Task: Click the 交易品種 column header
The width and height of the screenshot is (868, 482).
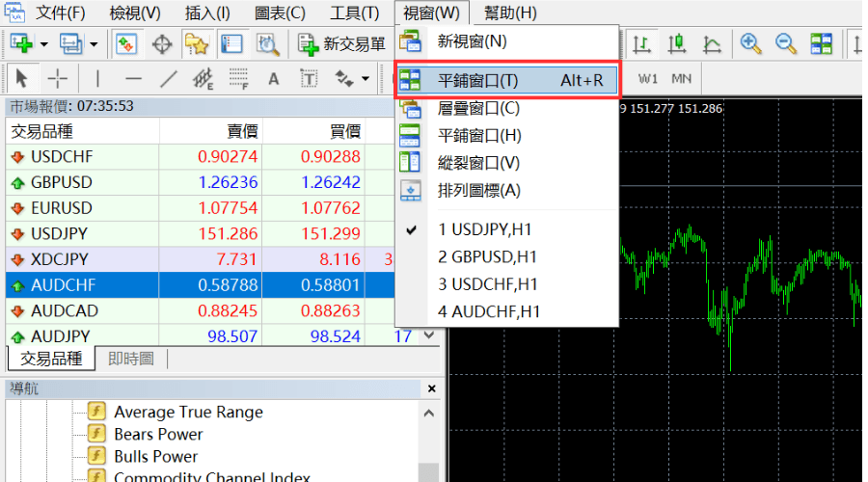Action: (83, 132)
